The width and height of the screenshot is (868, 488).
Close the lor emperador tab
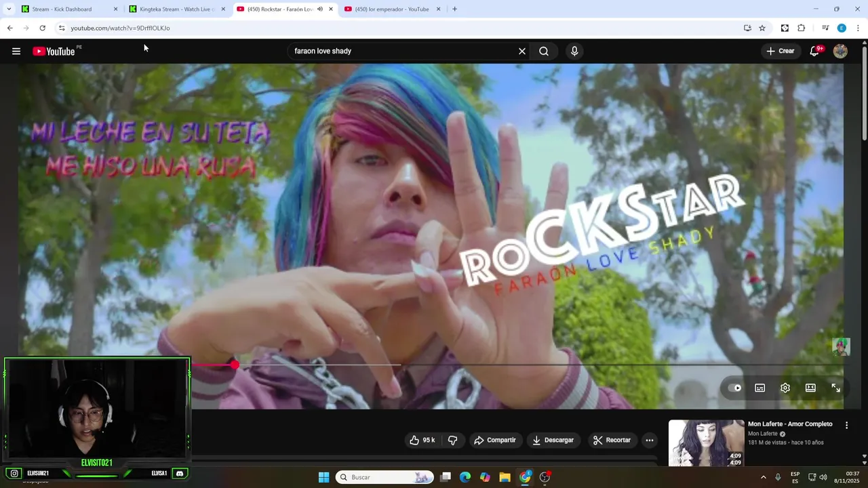point(438,9)
